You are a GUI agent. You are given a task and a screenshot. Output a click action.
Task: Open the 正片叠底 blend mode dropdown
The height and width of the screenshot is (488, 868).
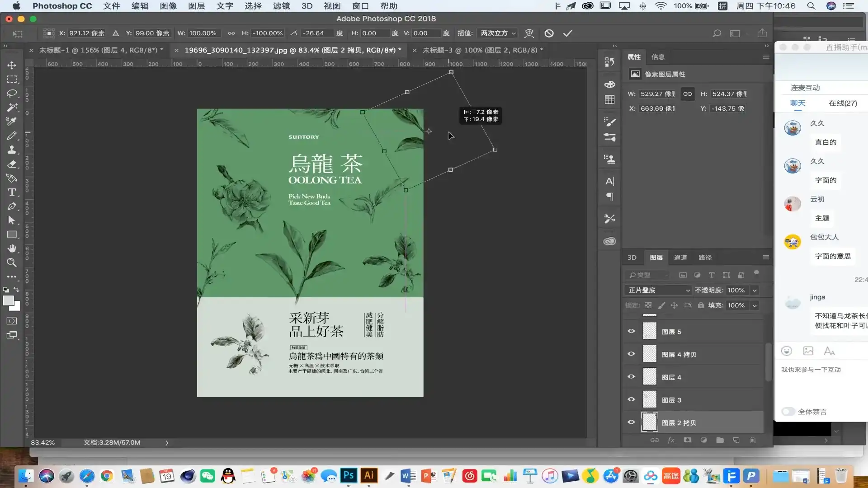[657, 290]
